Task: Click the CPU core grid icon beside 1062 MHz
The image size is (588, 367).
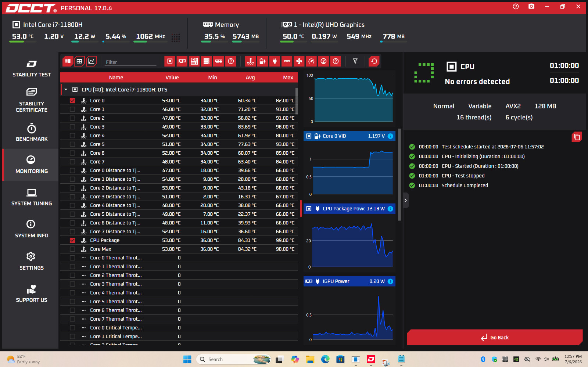Action: coord(176,37)
